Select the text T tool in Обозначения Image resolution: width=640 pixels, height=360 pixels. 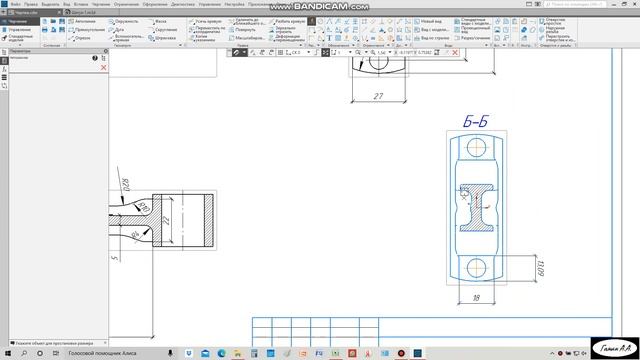tap(329, 38)
